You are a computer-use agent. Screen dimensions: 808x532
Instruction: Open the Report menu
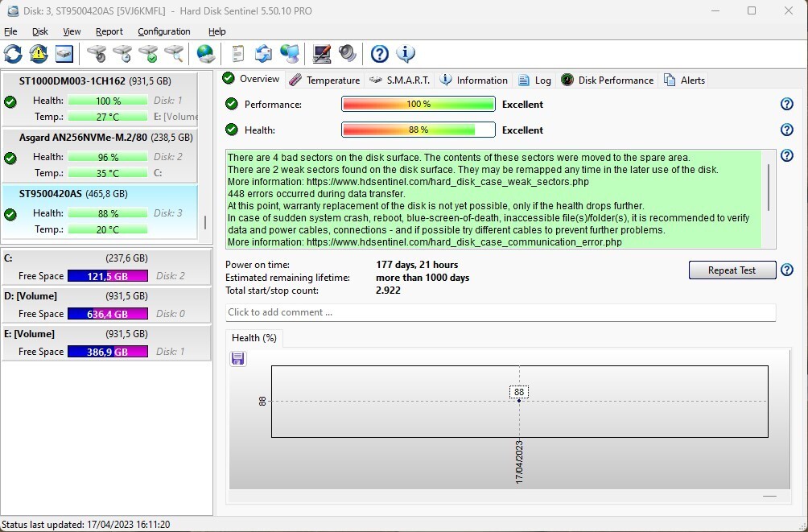109,31
